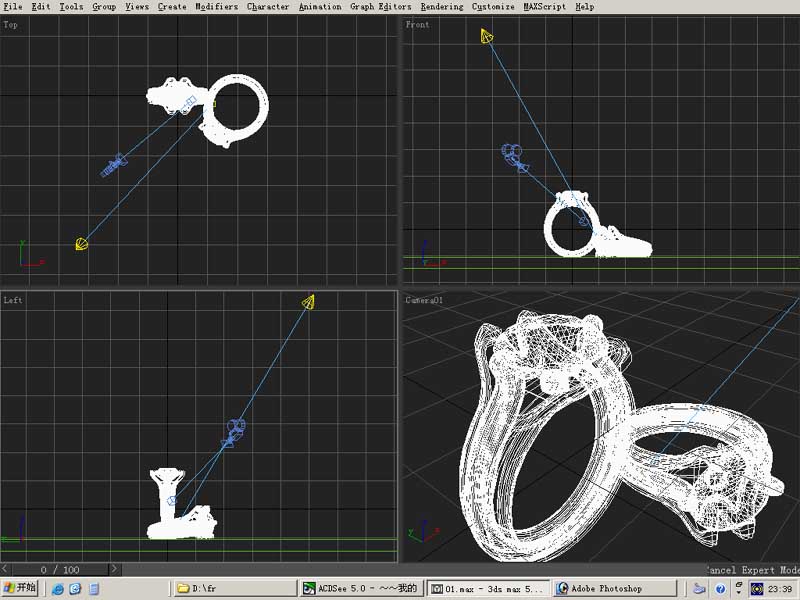
Task: Open the MAXScript menu
Action: point(544,7)
